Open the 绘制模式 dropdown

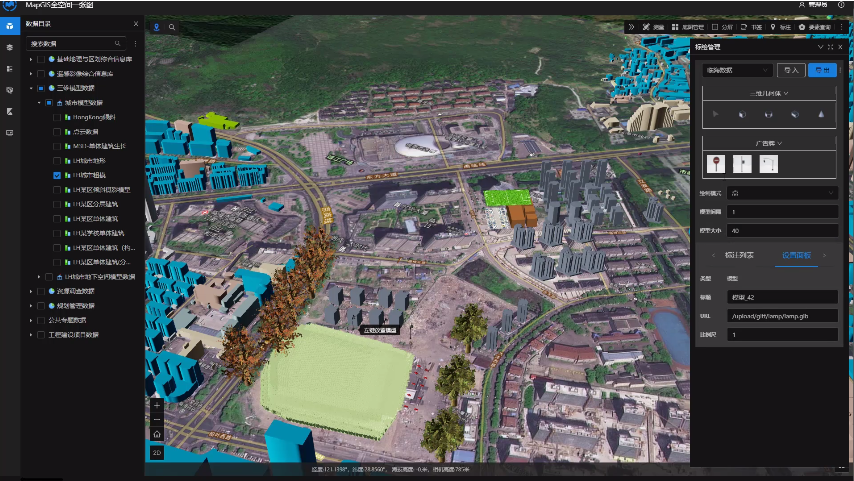point(782,193)
